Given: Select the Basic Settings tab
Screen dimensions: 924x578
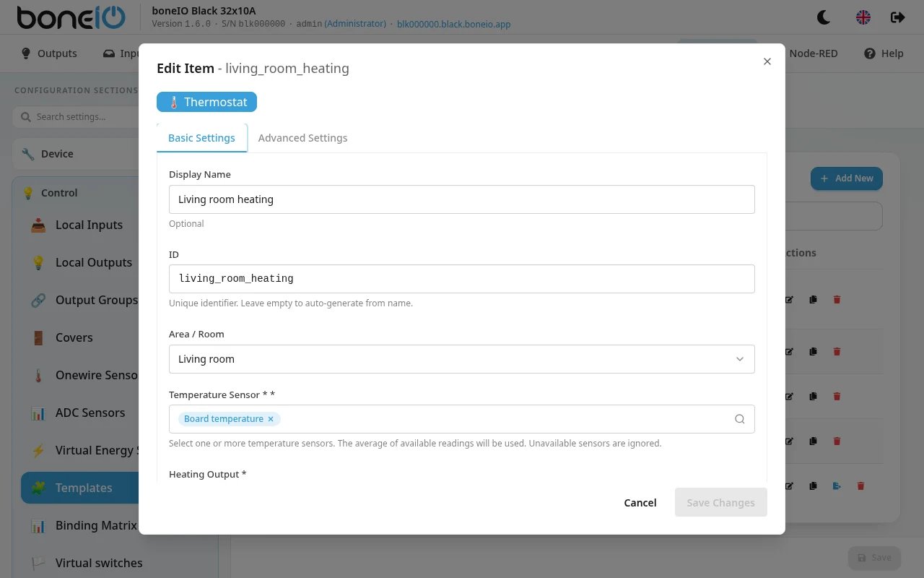Looking at the screenshot, I should pyautogui.click(x=201, y=138).
